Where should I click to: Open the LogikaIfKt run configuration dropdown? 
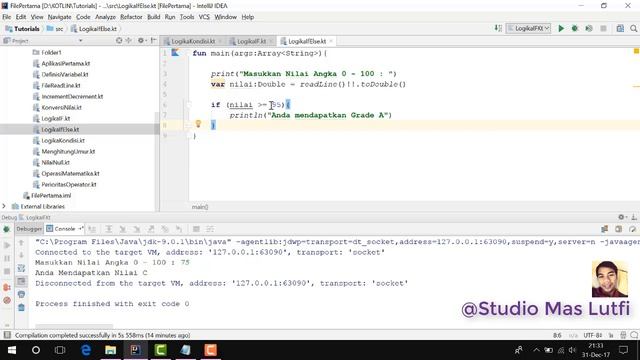pos(529,28)
